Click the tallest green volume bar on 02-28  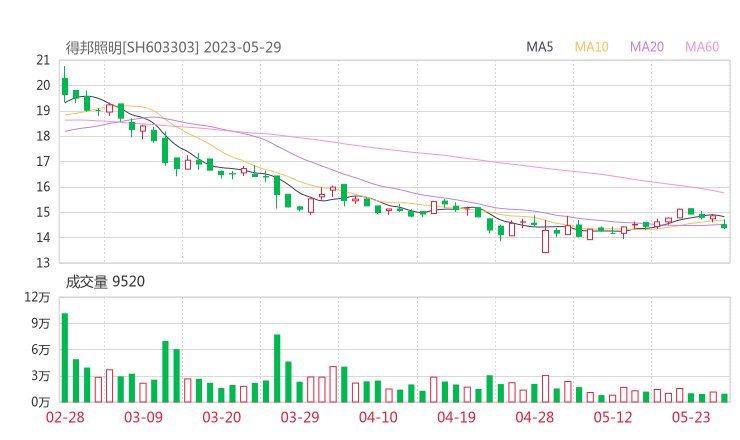65,357
